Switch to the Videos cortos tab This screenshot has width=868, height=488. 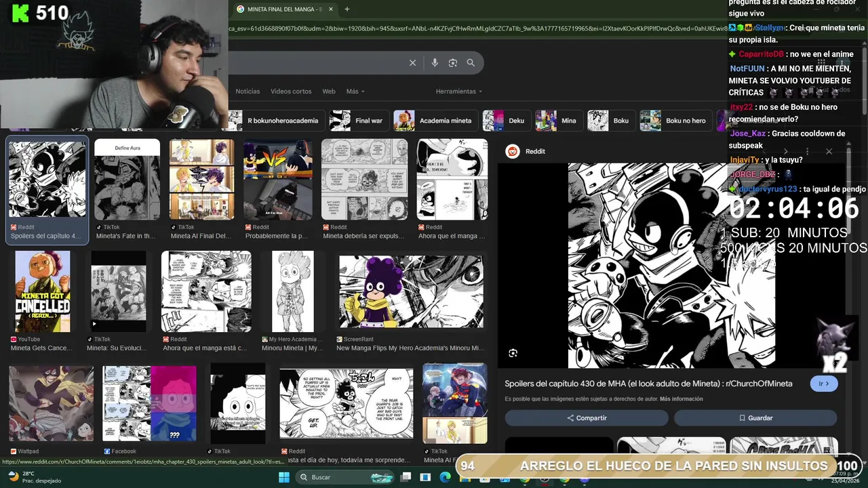coord(291,91)
